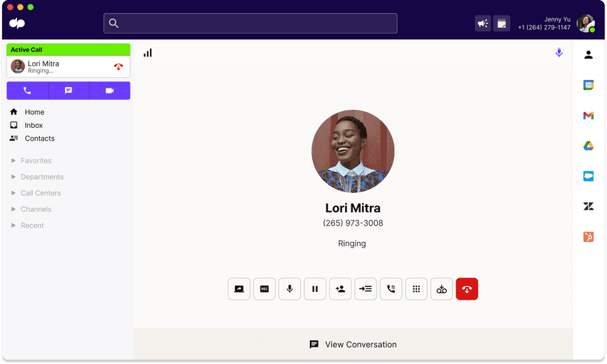Add a participant to the call
The height and width of the screenshot is (364, 607).
(x=340, y=289)
